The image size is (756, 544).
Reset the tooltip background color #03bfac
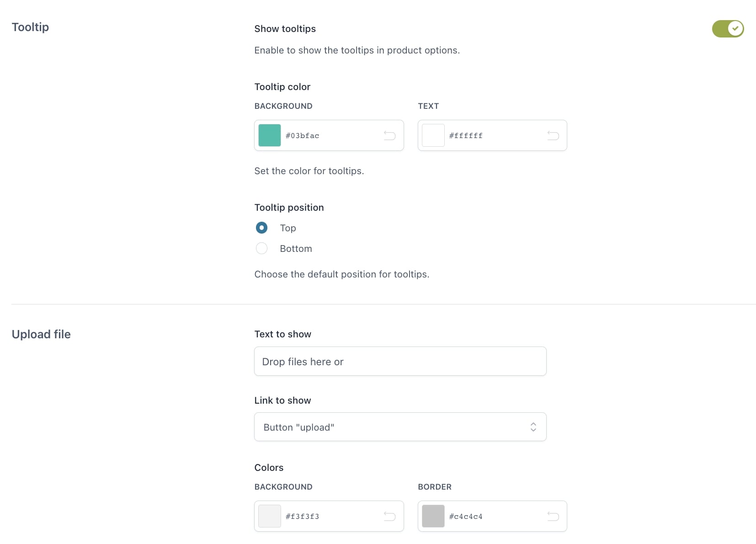coord(389,135)
